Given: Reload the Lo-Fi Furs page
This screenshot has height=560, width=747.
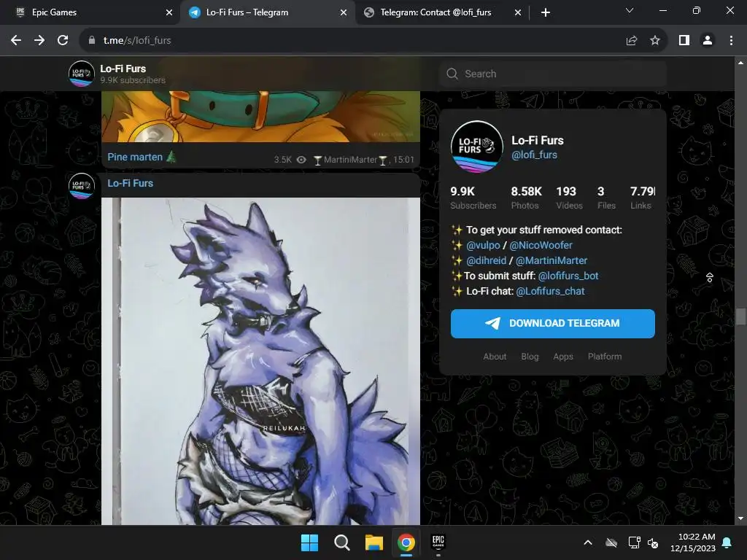Looking at the screenshot, I should pos(63,41).
